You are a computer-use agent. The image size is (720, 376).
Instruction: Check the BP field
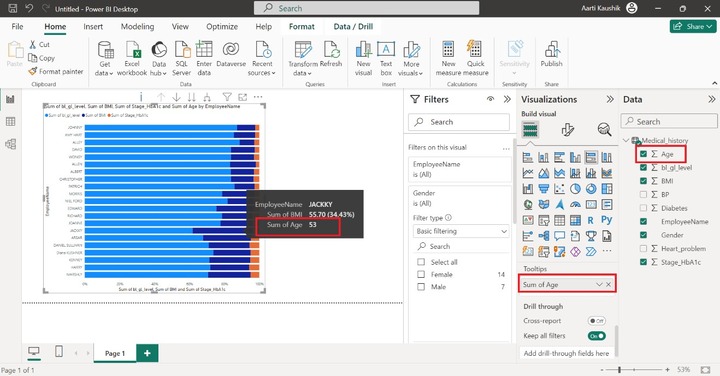pos(643,195)
